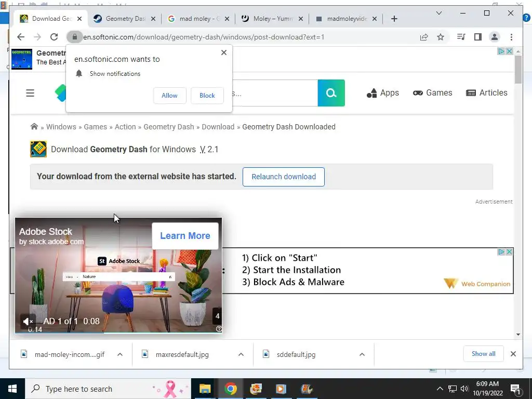Close the Moley – Yummy tab
The width and height of the screenshot is (532, 399).
[x=301, y=19]
